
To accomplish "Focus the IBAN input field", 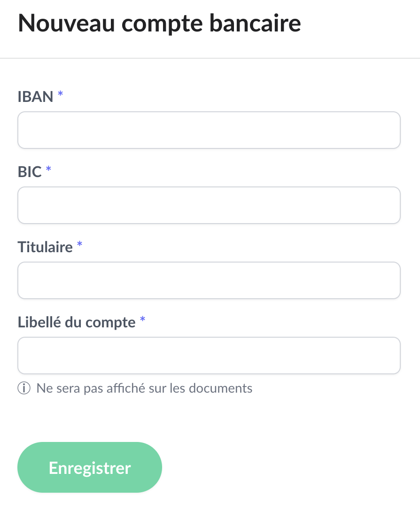I will [209, 130].
